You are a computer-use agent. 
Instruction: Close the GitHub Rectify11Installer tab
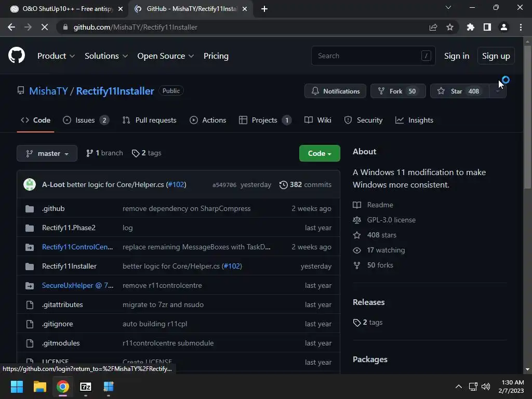(245, 9)
